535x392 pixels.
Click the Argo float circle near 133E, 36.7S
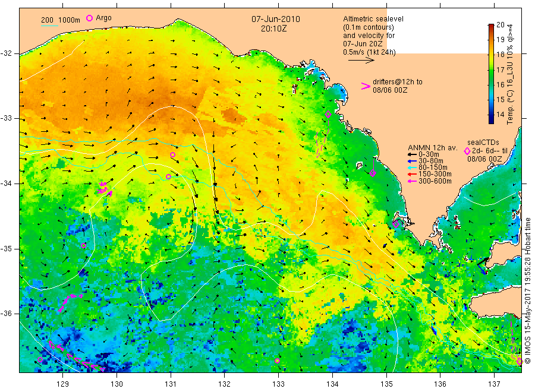coord(278,361)
